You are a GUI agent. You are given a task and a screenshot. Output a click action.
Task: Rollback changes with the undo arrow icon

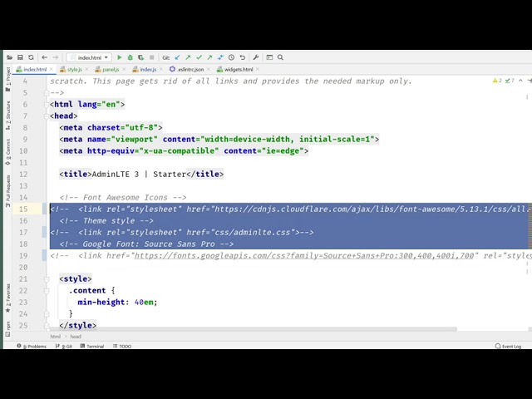[242, 57]
